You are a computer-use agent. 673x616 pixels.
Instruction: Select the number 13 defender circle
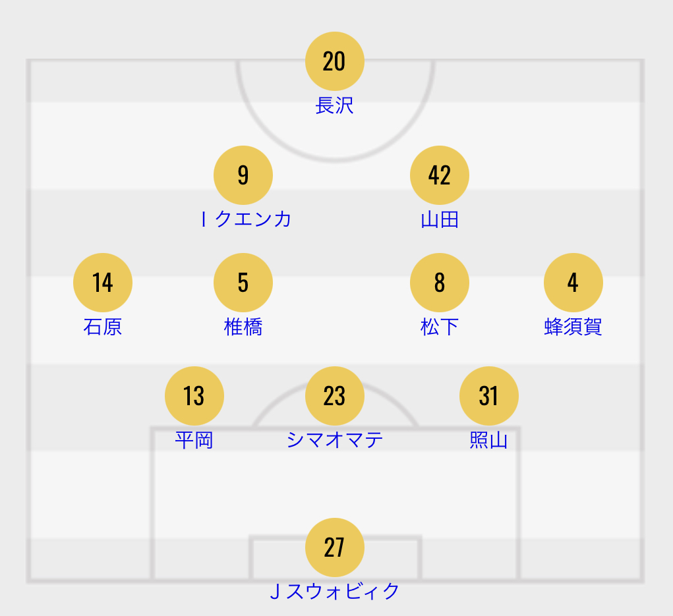pyautogui.click(x=194, y=396)
